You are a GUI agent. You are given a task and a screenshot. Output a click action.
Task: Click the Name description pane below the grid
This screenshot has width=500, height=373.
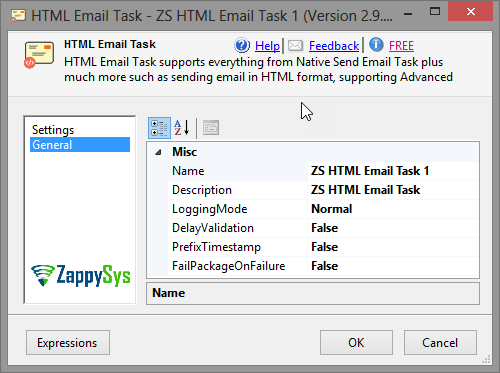(313, 293)
